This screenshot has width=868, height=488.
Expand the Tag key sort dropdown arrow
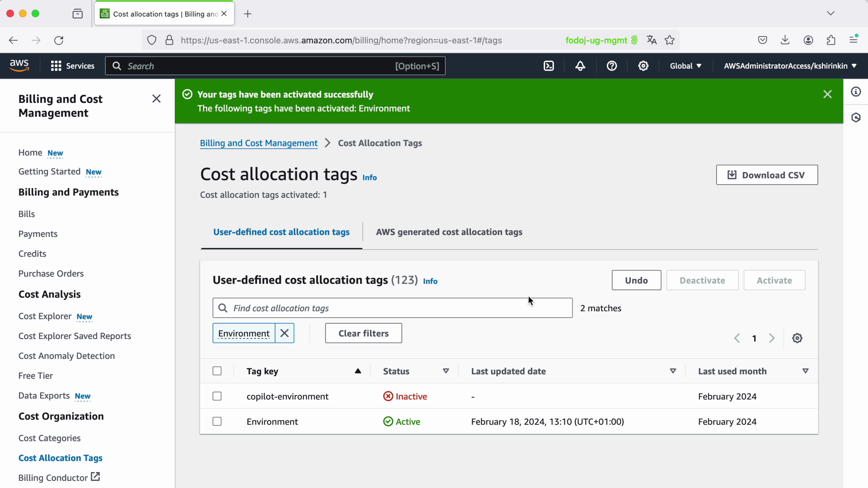pos(358,371)
